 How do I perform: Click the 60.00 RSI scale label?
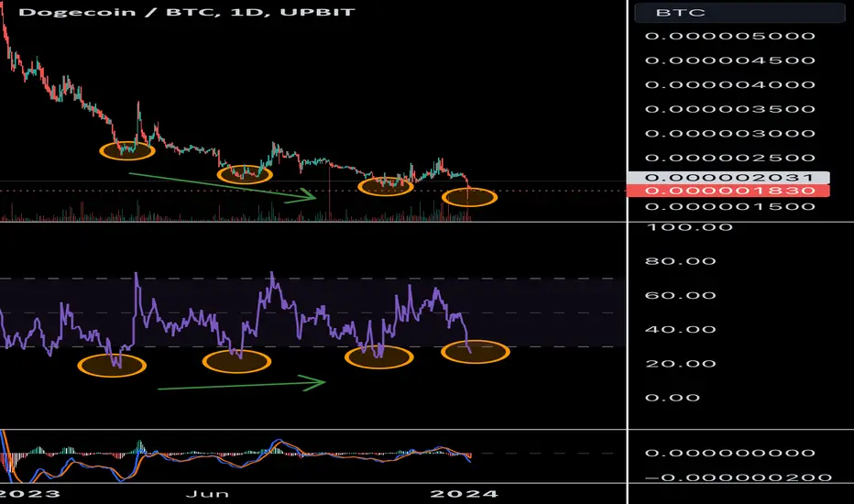[681, 296]
